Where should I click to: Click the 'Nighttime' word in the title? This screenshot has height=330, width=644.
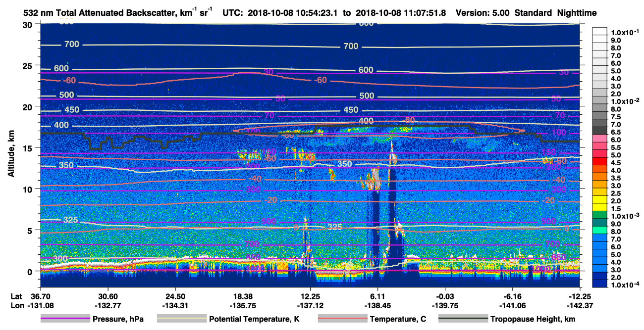point(577,13)
